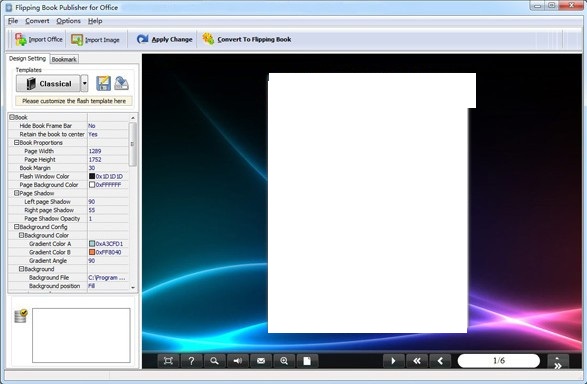The image size is (587, 384).
Task: Toggle sound with the speaker icon
Action: [x=238, y=361]
